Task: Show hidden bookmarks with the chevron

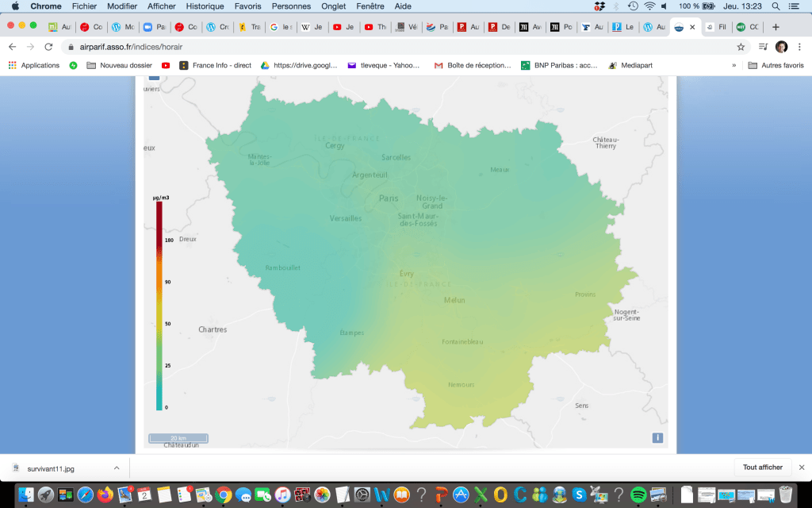Action: (733, 65)
